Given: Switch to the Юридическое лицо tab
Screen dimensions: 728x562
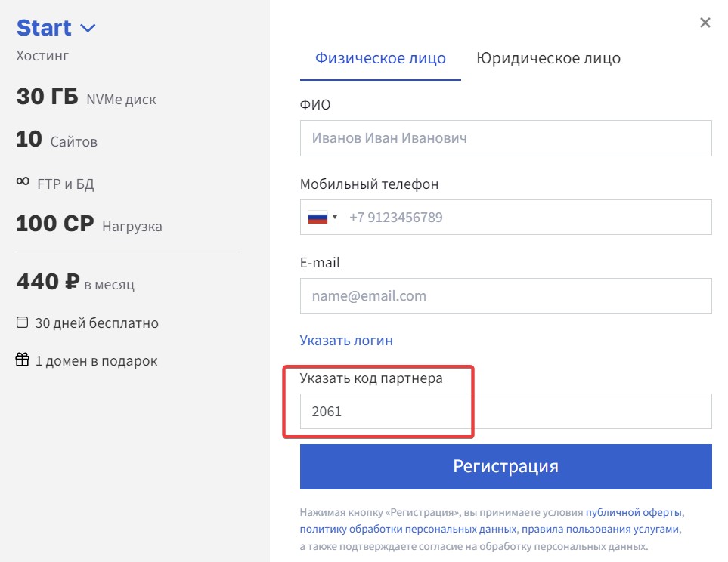Looking at the screenshot, I should (547, 58).
